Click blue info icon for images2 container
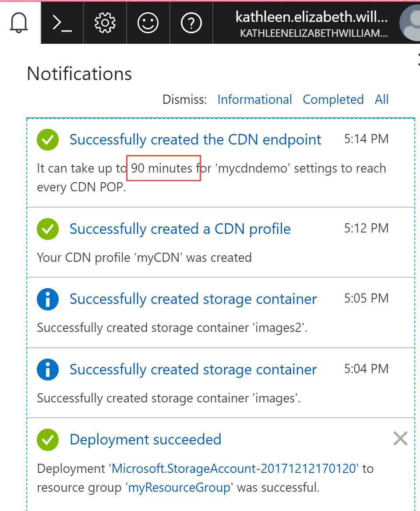This screenshot has width=420, height=511. (48, 299)
